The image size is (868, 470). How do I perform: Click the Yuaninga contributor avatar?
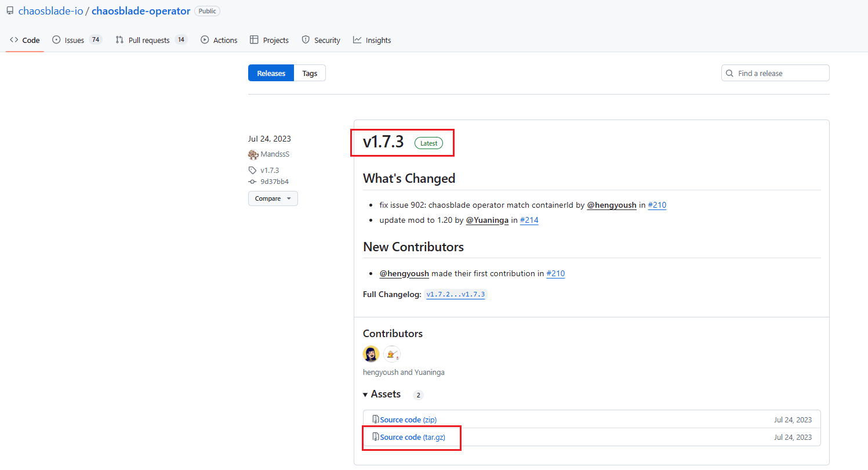coord(392,354)
